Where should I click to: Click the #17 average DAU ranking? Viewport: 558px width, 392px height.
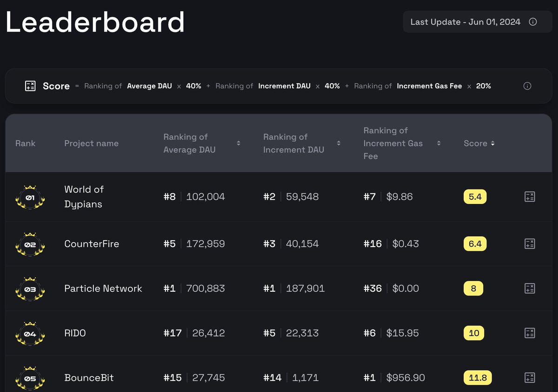173,333
